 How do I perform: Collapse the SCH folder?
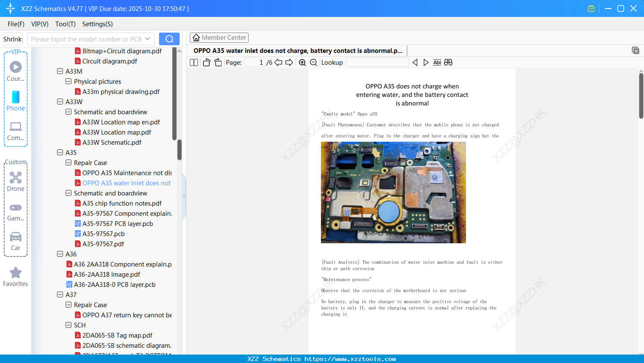[69, 325]
